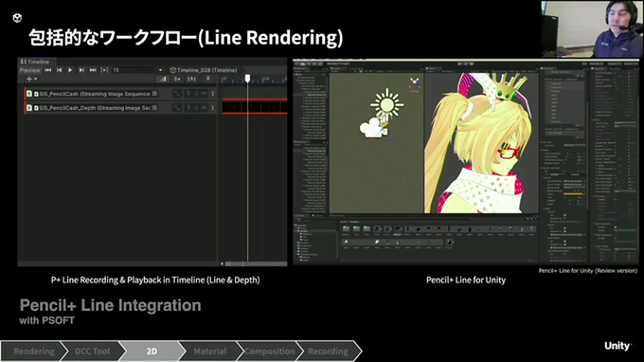
Task: Open object picker for SIS_PencilCash_Depth binding
Action: point(154,108)
